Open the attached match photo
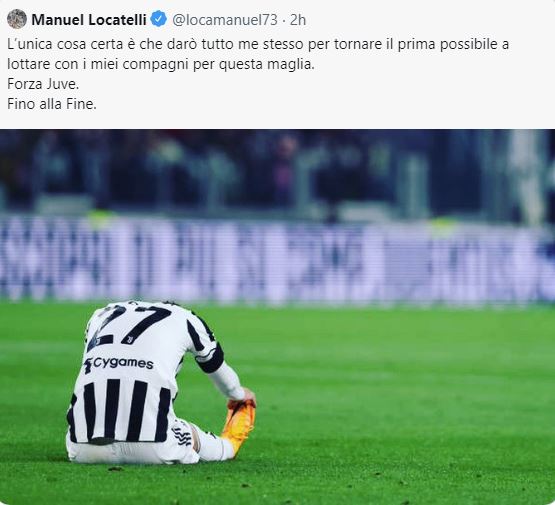 [278, 317]
